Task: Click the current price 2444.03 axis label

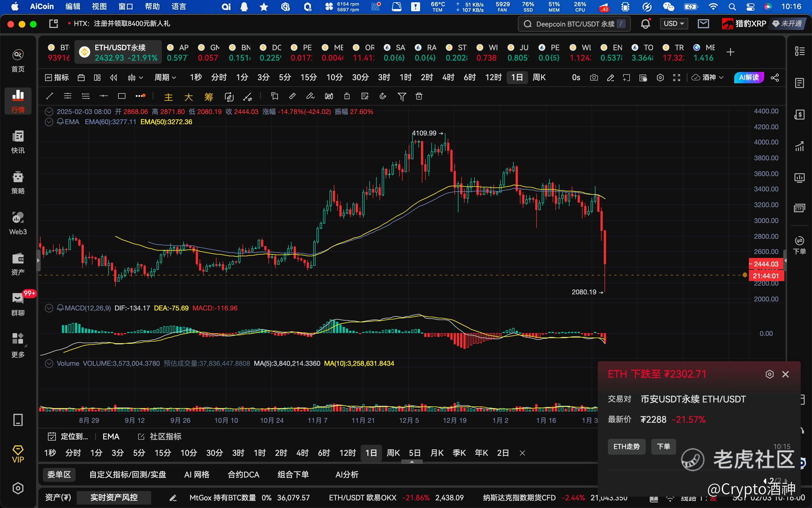Action: pos(766,264)
